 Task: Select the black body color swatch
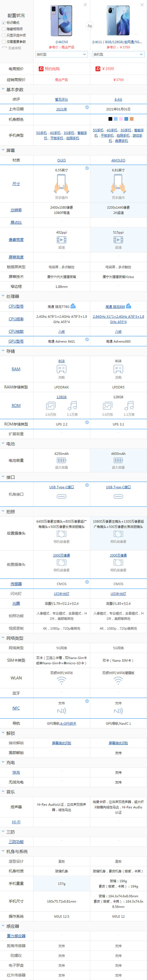click(x=111, y=119)
